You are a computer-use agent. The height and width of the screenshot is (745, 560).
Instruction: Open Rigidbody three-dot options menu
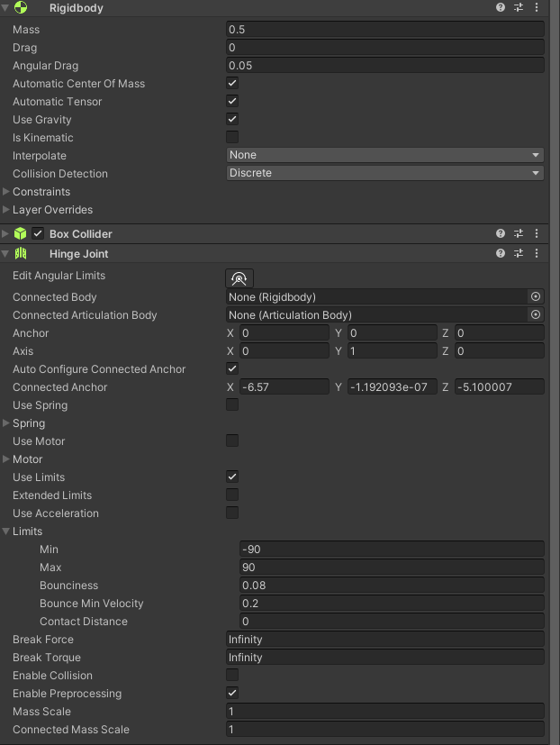tap(537, 7)
